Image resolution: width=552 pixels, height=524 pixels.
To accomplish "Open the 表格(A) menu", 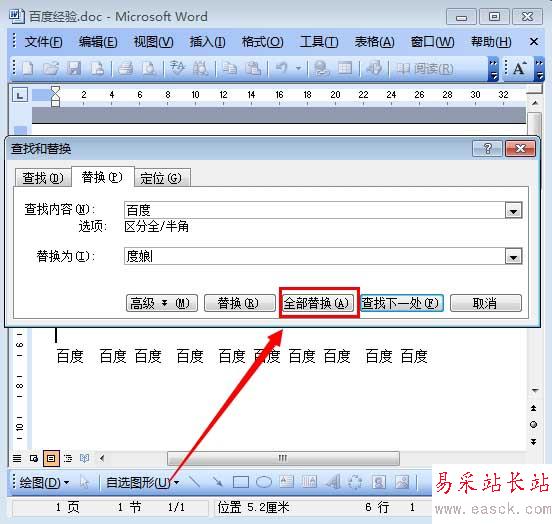I will [x=374, y=42].
